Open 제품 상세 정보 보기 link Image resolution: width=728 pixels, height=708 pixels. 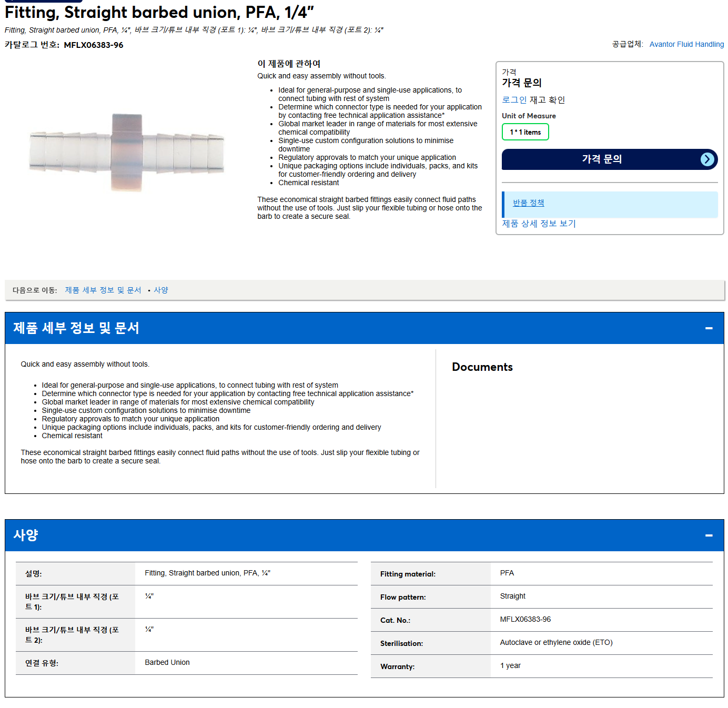tap(539, 224)
